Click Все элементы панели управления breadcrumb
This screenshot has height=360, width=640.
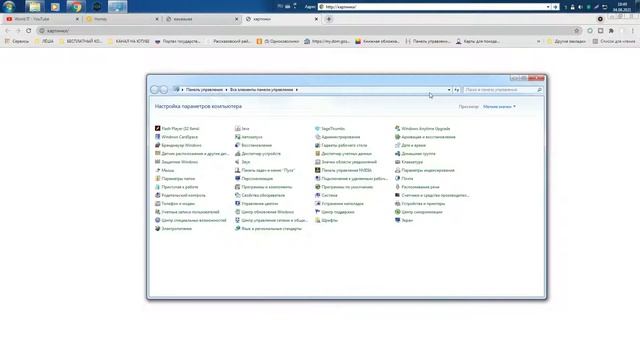[262, 90]
